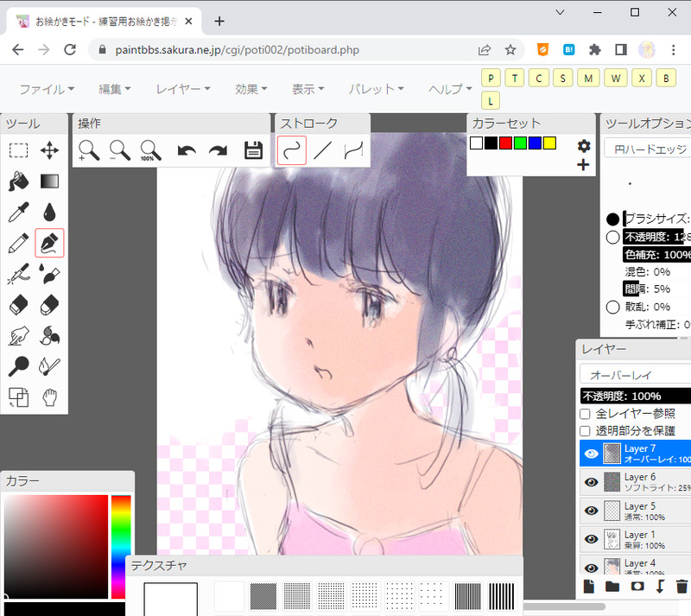Click the C palette shortcut button

(538, 79)
